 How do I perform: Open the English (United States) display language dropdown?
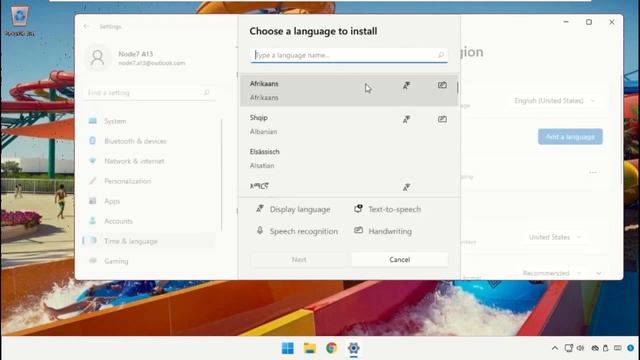[x=555, y=100]
